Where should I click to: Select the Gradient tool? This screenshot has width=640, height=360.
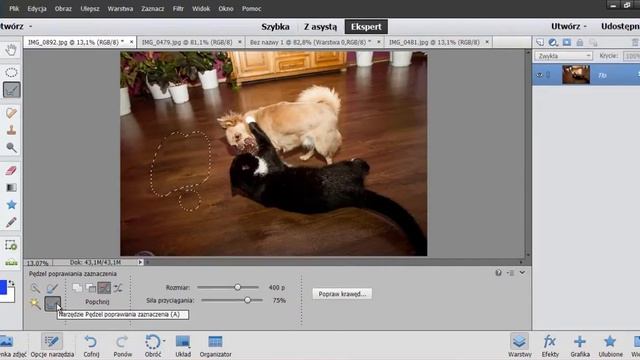point(11,187)
